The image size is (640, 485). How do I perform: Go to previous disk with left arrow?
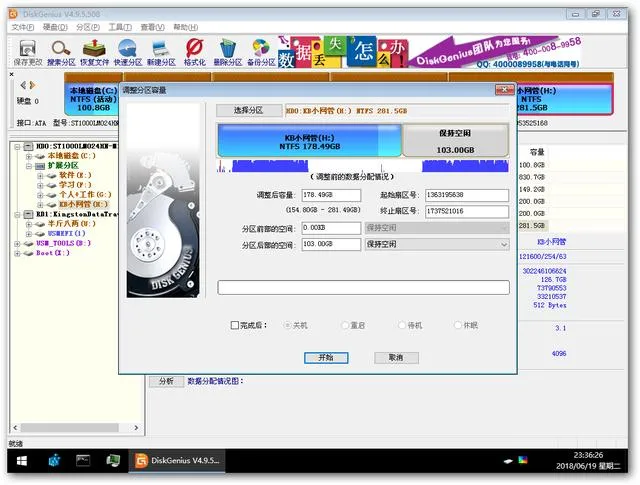[23, 85]
